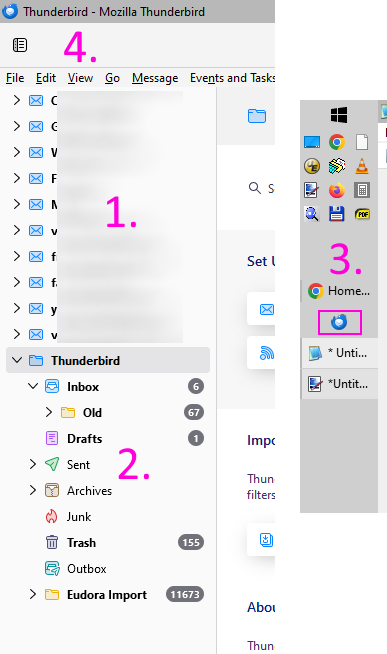The width and height of the screenshot is (387, 654).
Task: Click the show desktop taskbar icon
Action: tap(312, 142)
